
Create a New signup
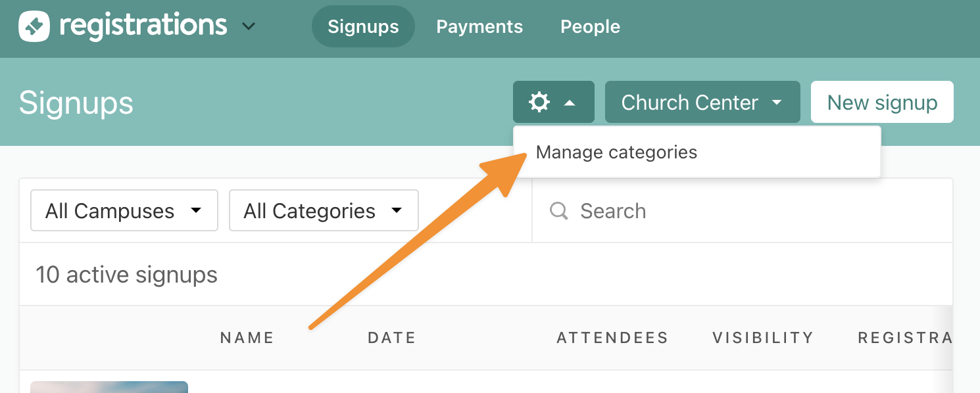click(x=882, y=102)
